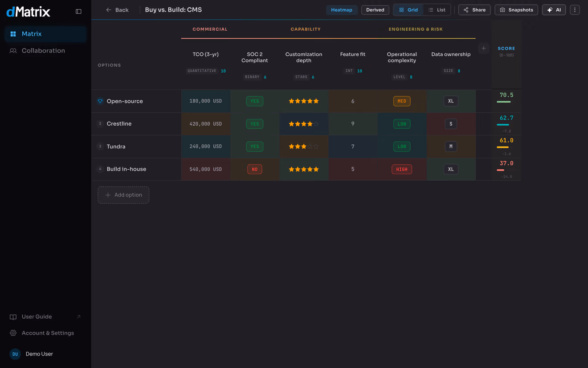Image resolution: width=588 pixels, height=368 pixels.
Task: Collapse the sidebar panel icon
Action: 78,12
